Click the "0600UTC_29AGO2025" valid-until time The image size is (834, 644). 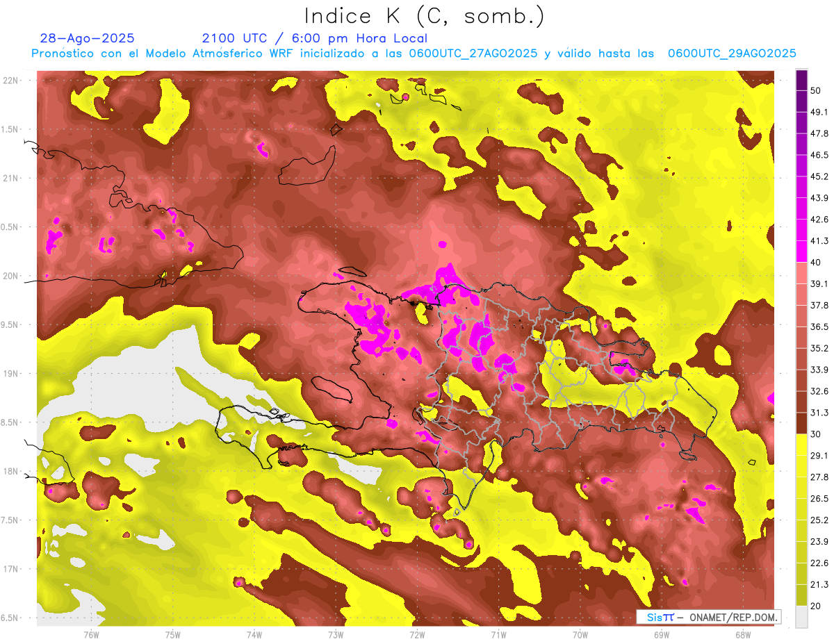pos(732,53)
